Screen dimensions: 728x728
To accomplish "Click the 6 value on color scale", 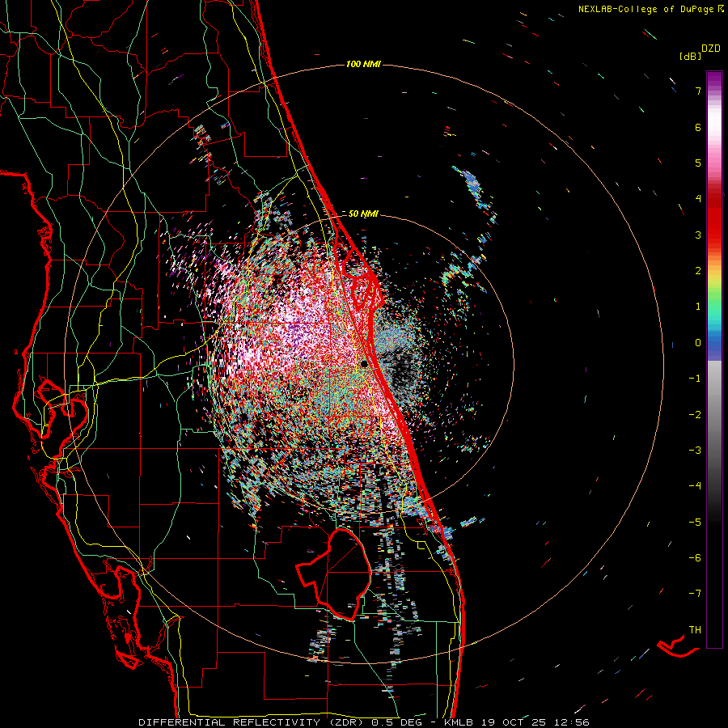I will click(698, 127).
